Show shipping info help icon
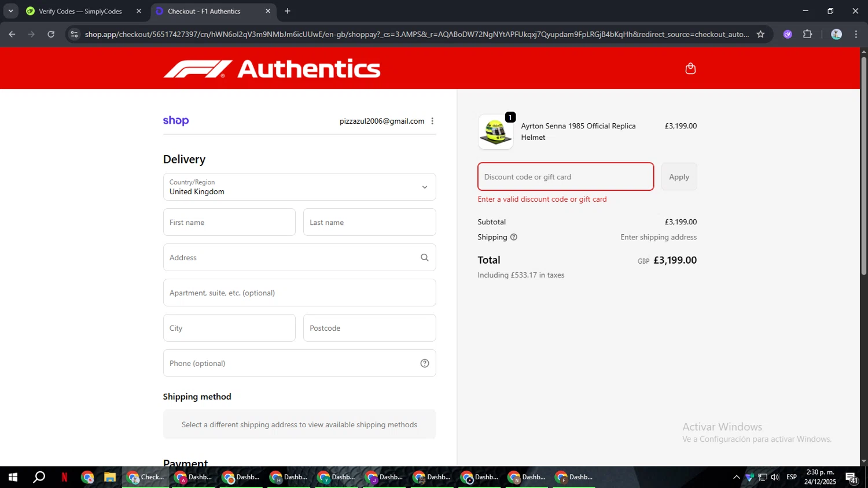 pos(514,237)
